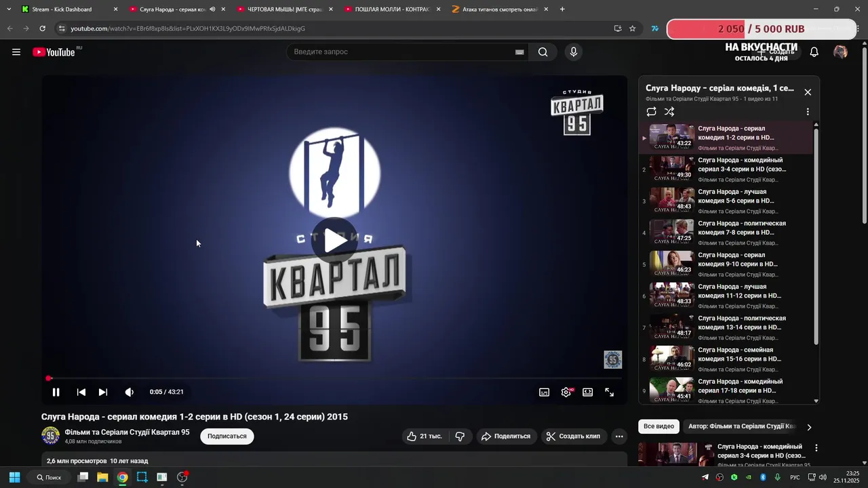Select the Автор: Фільми та Серіали chip

tap(742, 426)
